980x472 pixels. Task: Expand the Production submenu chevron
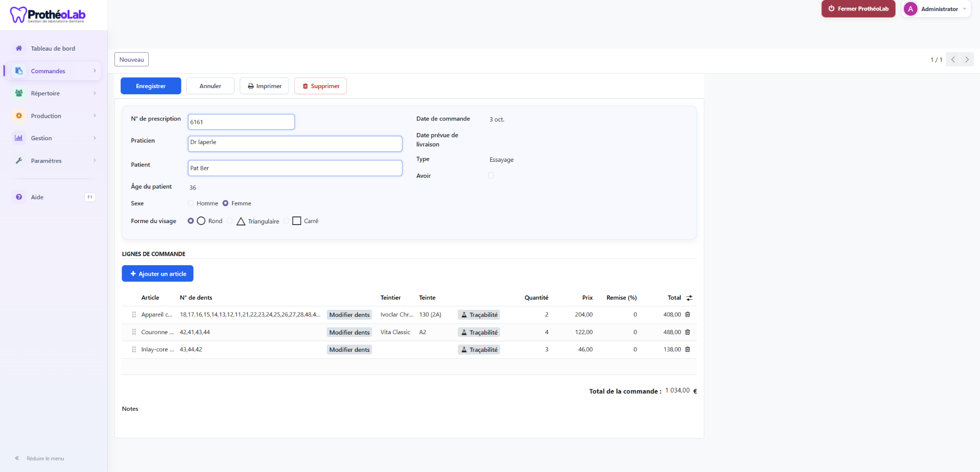coord(95,116)
